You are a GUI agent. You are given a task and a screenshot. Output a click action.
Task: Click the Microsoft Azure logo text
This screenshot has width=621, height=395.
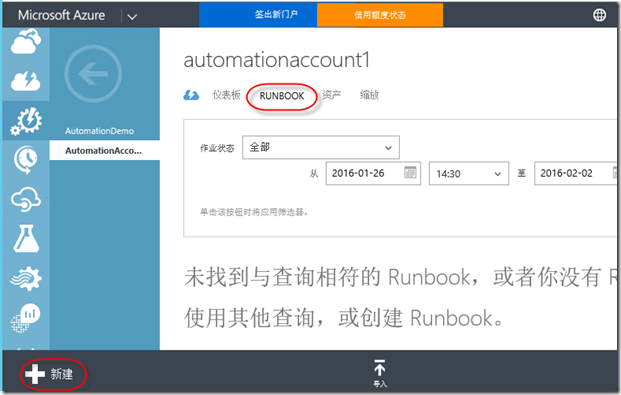pyautogui.click(x=61, y=15)
